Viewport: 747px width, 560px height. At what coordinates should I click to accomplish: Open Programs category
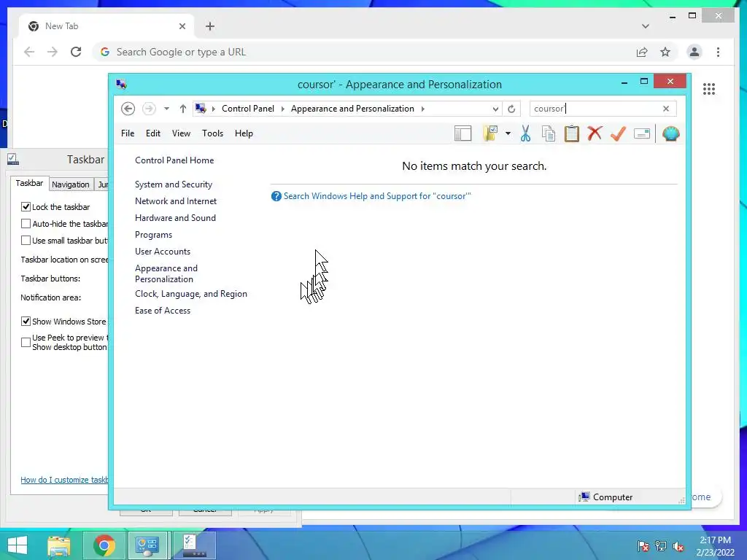click(x=153, y=235)
